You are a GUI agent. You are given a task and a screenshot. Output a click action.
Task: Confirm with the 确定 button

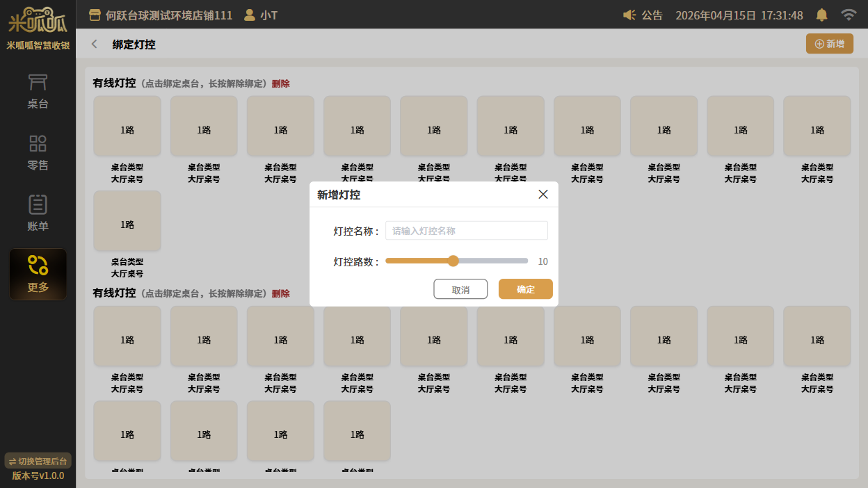pyautogui.click(x=525, y=289)
